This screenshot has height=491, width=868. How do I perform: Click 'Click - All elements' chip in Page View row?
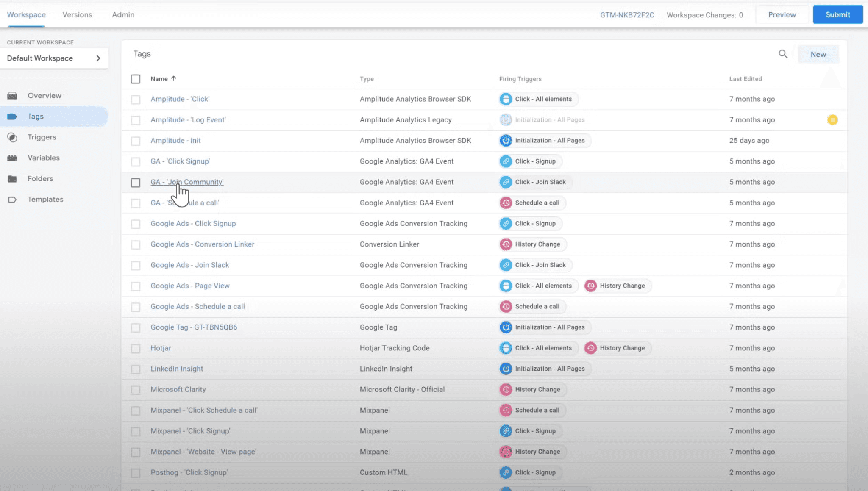[x=538, y=286]
